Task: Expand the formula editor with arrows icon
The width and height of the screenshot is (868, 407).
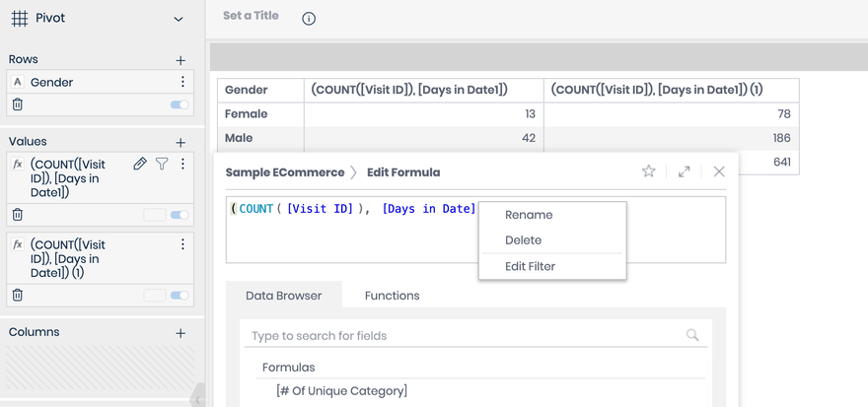Action: [684, 171]
